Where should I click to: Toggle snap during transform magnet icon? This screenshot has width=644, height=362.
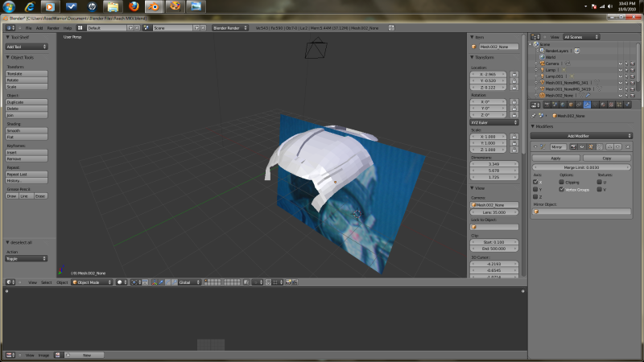tap(269, 282)
